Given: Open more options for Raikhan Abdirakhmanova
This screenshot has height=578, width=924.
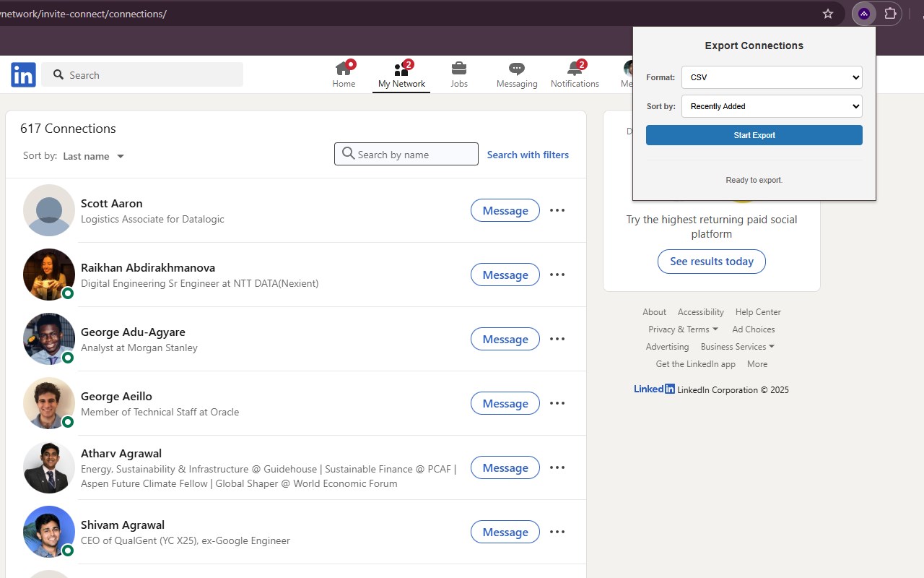Looking at the screenshot, I should click(x=557, y=275).
